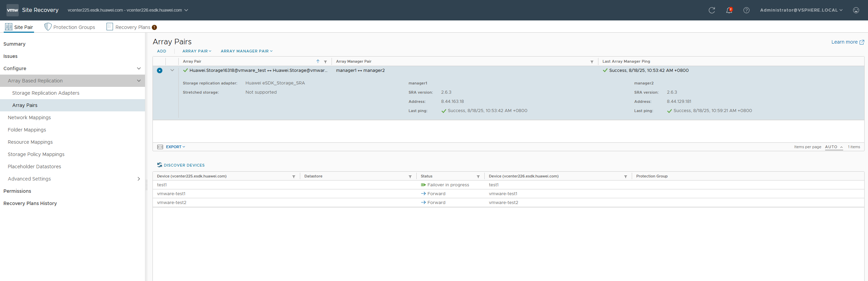Open Issues in the sidebar
This screenshot has width=868, height=281.
tap(11, 56)
